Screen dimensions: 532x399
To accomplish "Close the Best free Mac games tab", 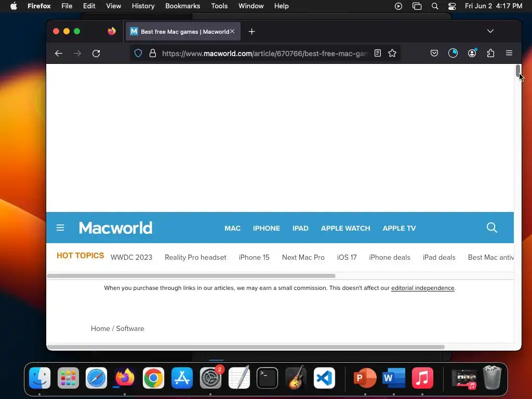I will 232,31.
